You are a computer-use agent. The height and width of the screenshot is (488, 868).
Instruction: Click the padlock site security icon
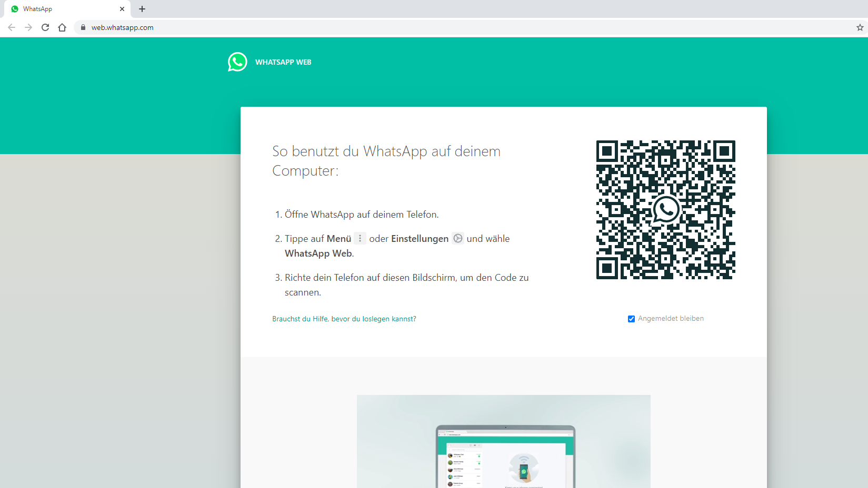[83, 27]
